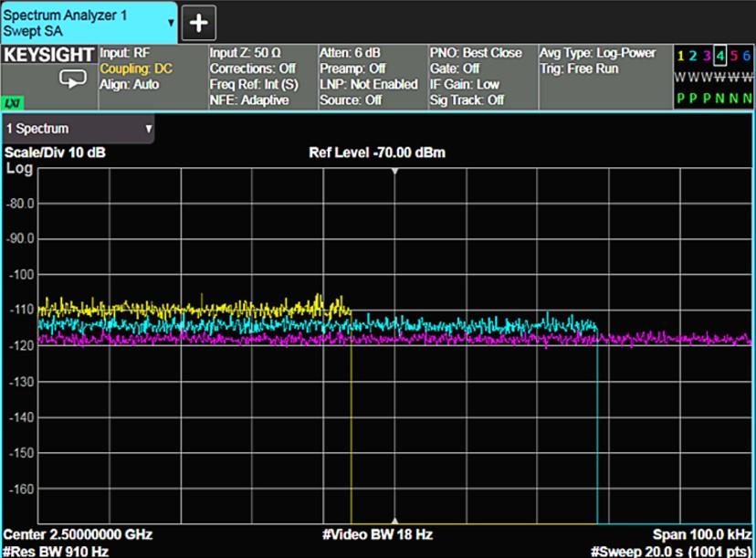Add a new screen with plus button

point(199,23)
